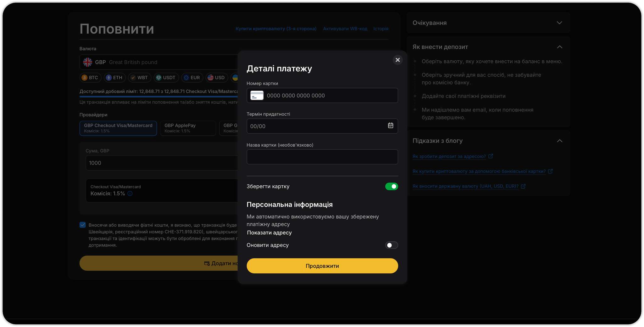Click the Поповнити page title
Screen dimensions: 644x327
[117, 29]
